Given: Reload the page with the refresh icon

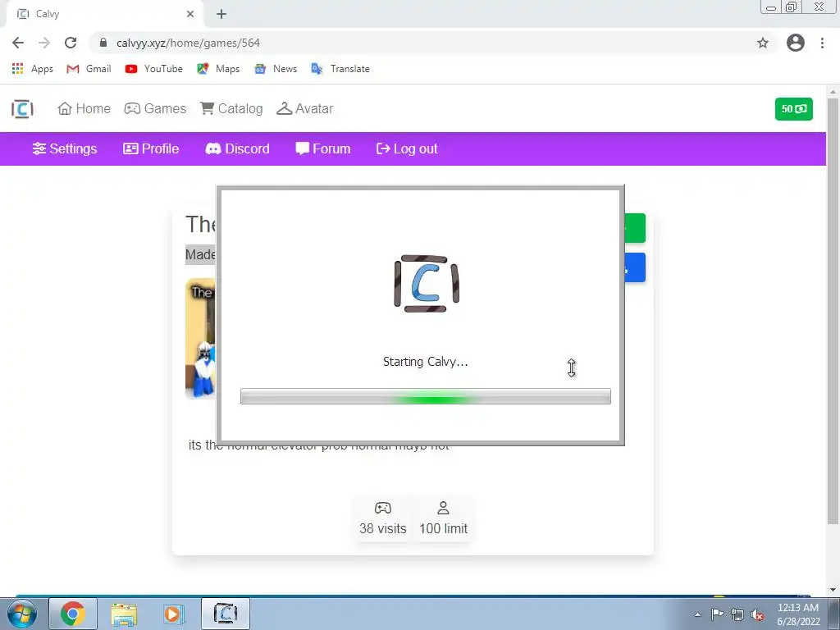Looking at the screenshot, I should 71,43.
